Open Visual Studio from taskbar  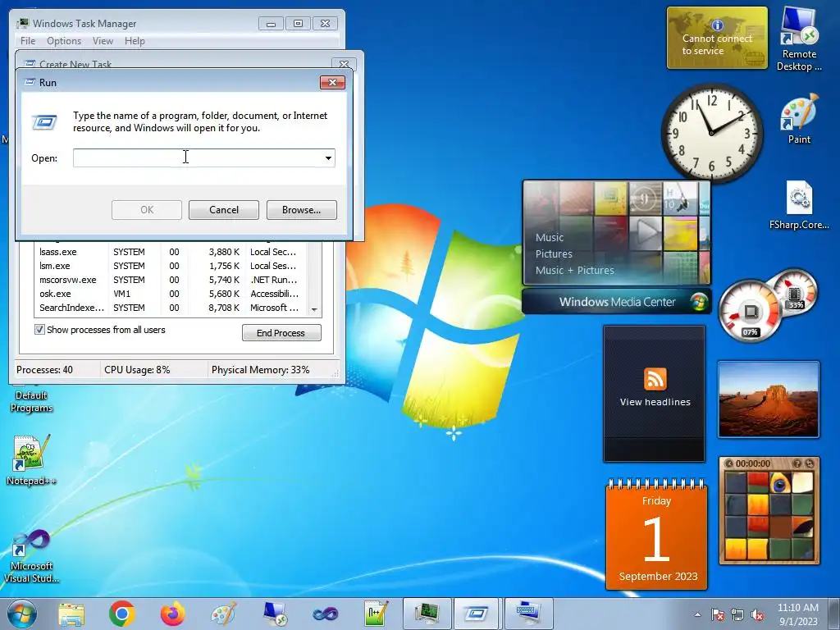pyautogui.click(x=326, y=614)
